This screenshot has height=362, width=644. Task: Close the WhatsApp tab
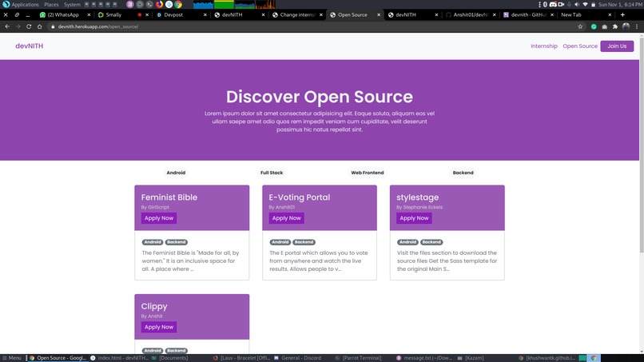coord(89,14)
